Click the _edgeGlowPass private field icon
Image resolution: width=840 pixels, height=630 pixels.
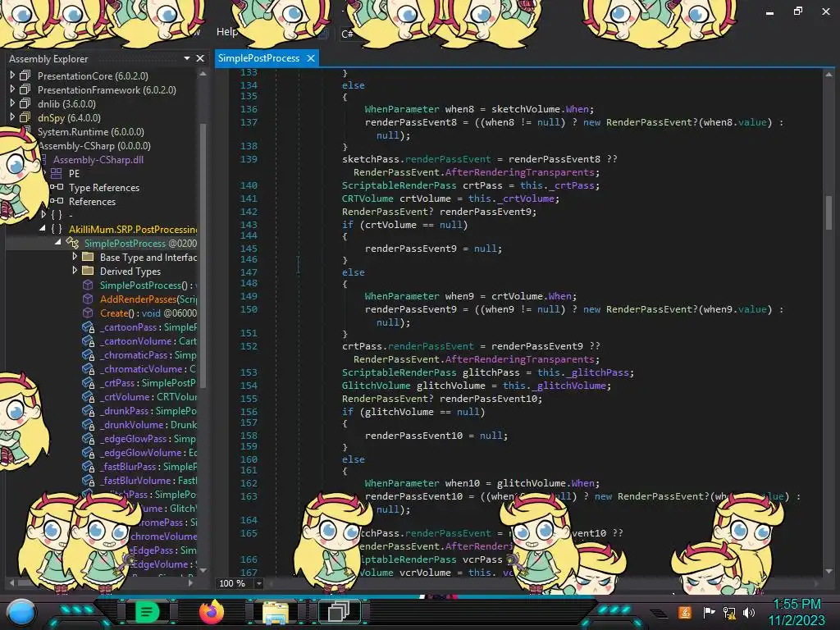pos(88,438)
